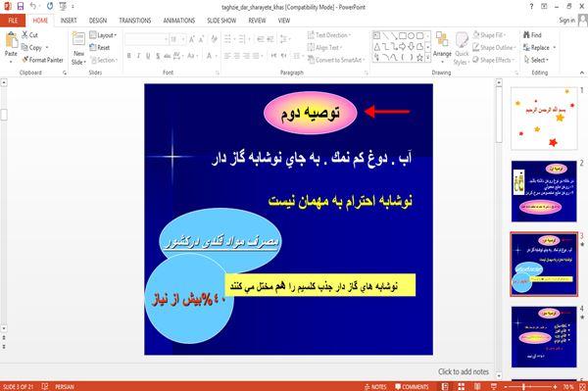Toggle the Notes pane in status bar
The height and width of the screenshot is (391, 588).
point(375,386)
